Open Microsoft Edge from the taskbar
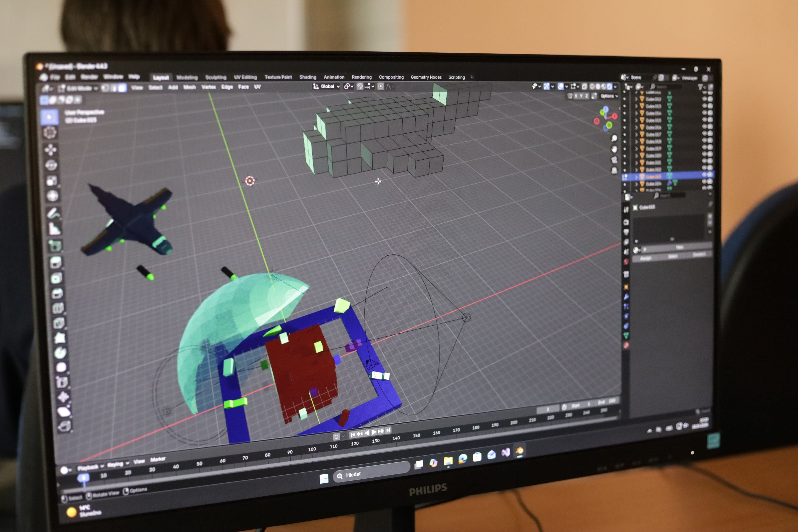 pos(462,459)
